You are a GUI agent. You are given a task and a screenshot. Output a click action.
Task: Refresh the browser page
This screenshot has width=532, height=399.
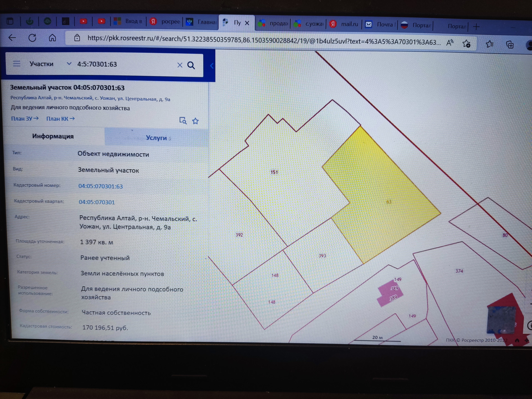point(32,38)
